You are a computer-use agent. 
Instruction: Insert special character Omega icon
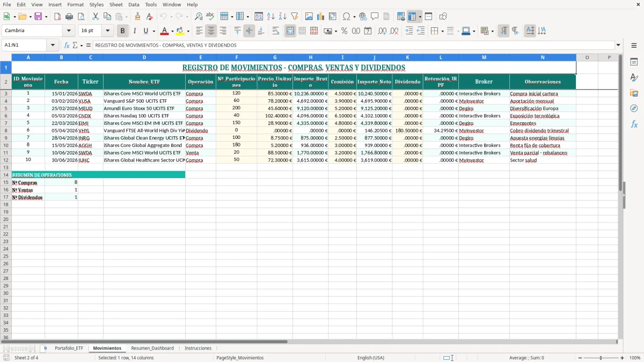tap(346, 17)
